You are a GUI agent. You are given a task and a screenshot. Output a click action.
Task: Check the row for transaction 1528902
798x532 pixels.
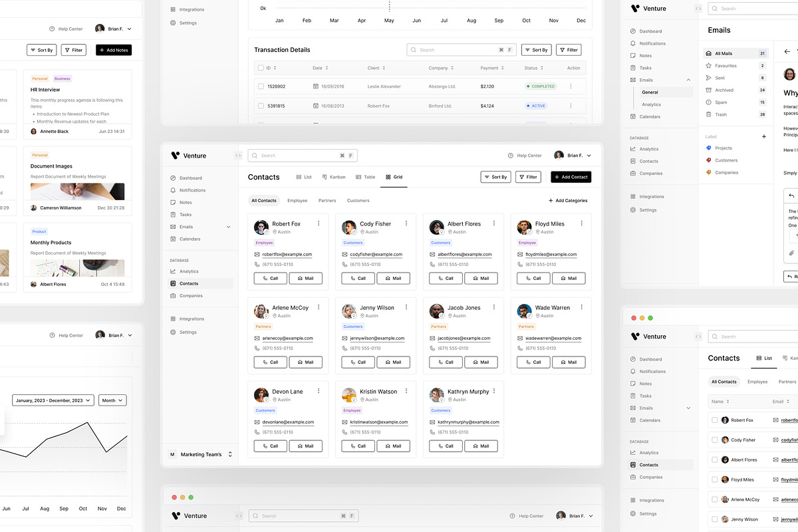261,86
